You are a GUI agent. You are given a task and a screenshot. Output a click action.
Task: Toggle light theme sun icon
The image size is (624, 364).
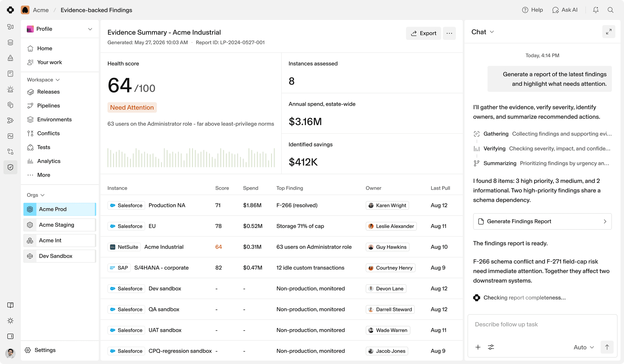[10, 321]
